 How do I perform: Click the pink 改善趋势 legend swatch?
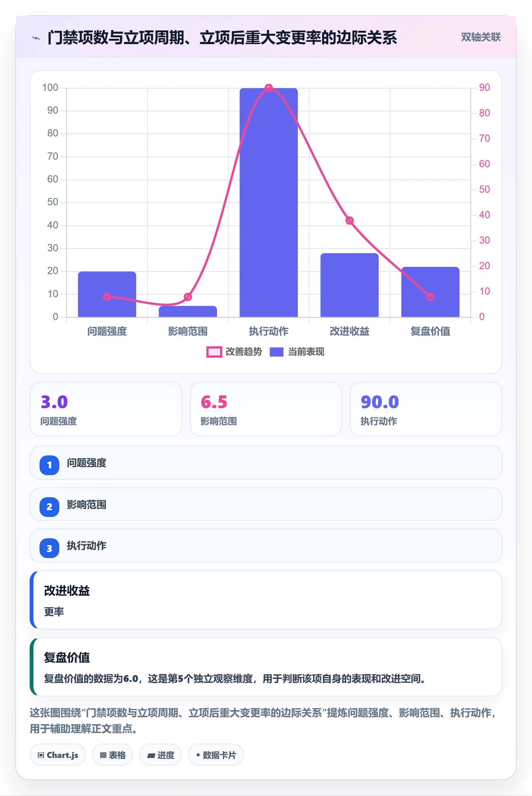[x=214, y=352]
